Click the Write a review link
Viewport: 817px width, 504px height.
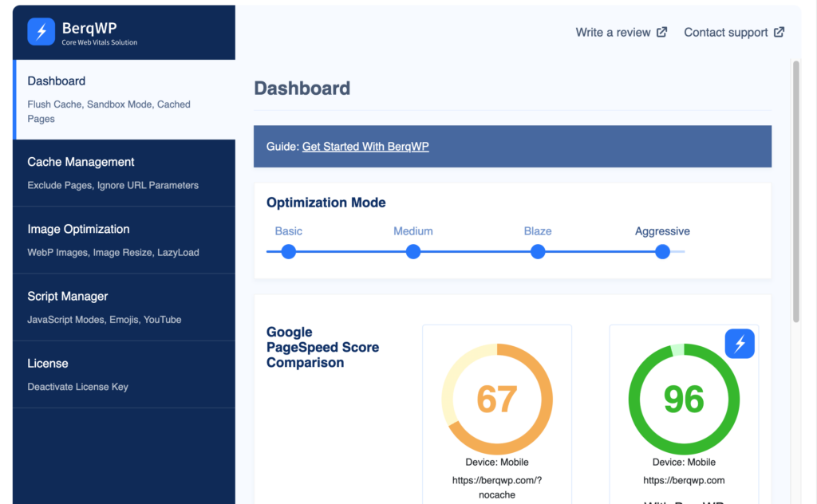[x=613, y=33]
